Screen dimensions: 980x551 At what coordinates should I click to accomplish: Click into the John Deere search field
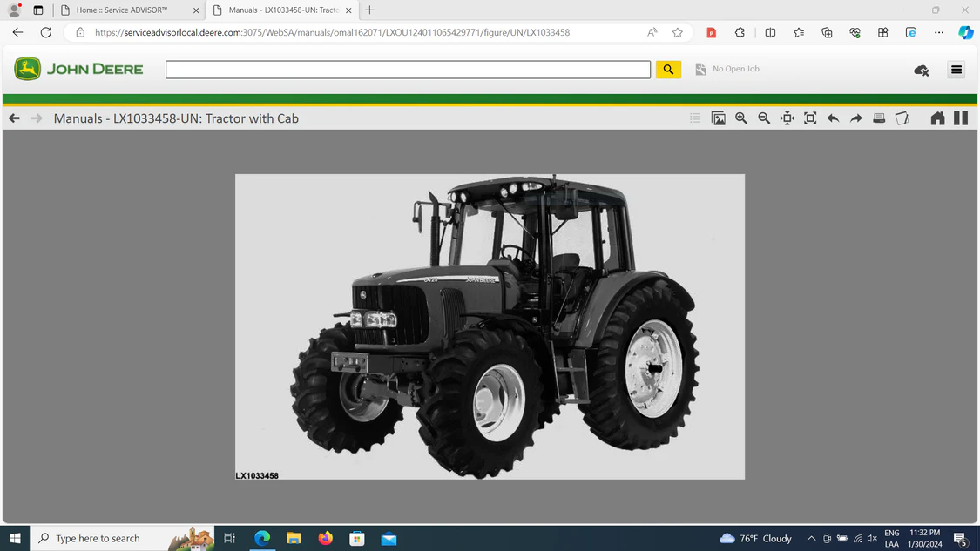(408, 70)
